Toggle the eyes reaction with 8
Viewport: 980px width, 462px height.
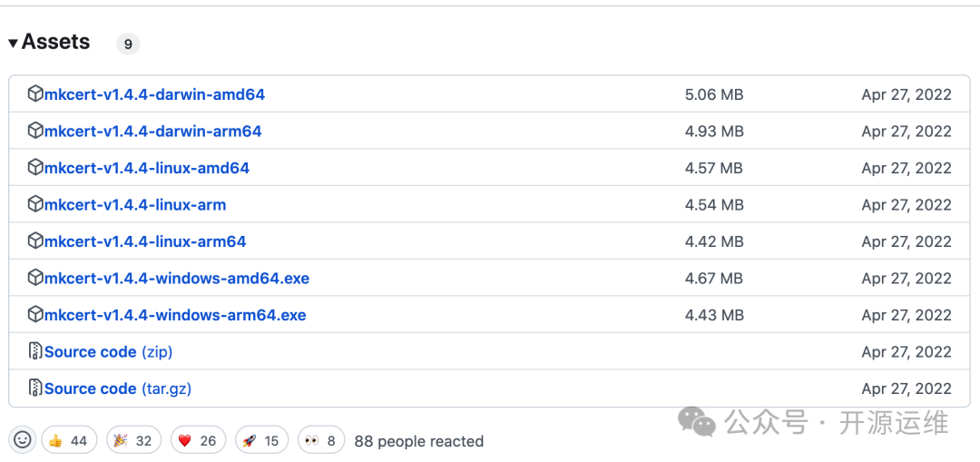(321, 441)
